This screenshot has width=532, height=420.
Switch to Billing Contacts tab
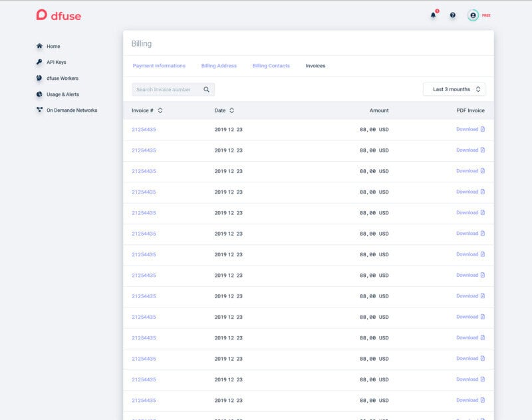pyautogui.click(x=271, y=66)
